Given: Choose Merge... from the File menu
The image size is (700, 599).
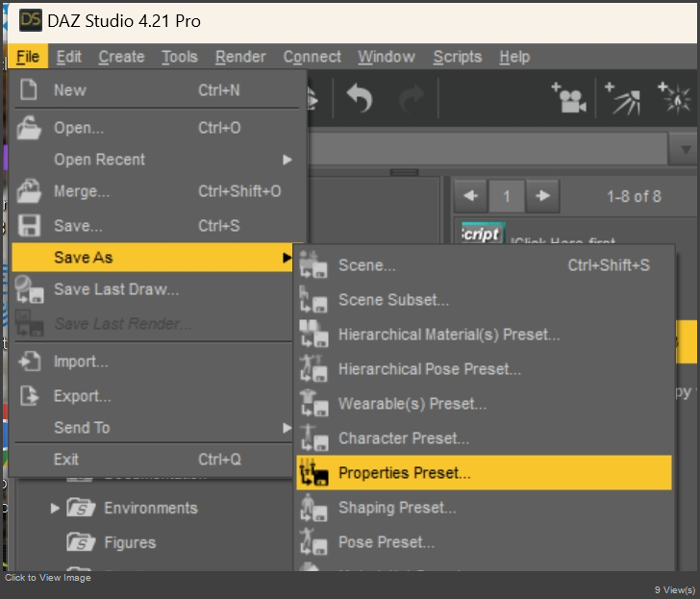Looking at the screenshot, I should pos(157,191).
